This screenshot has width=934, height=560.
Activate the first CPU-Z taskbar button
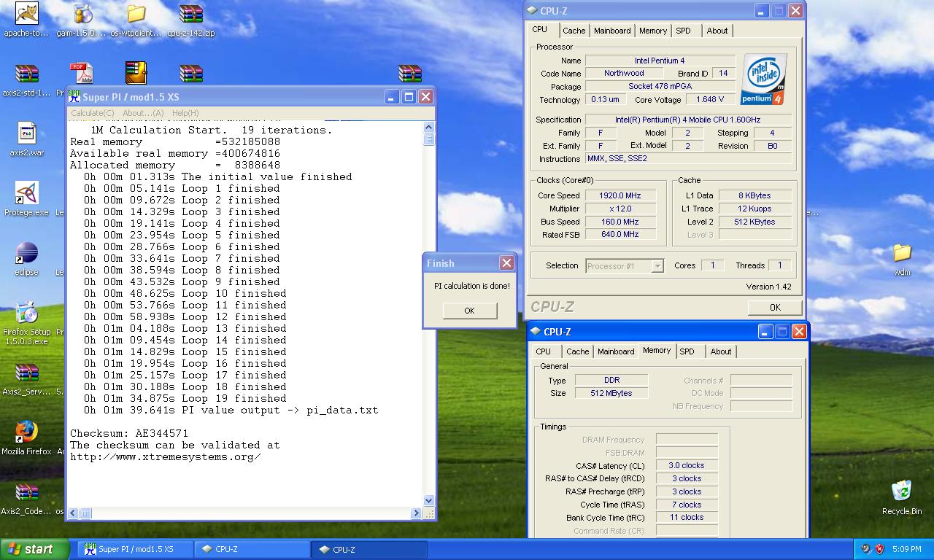point(253,549)
